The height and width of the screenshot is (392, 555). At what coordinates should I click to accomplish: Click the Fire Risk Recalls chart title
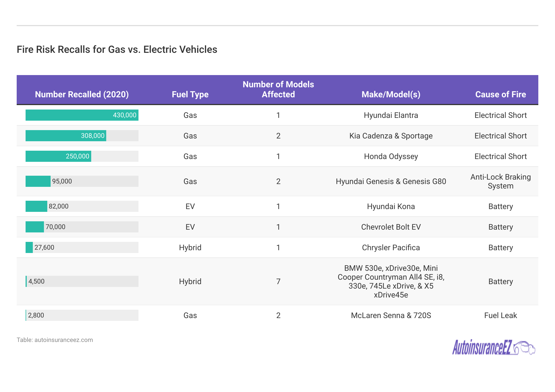coord(117,49)
